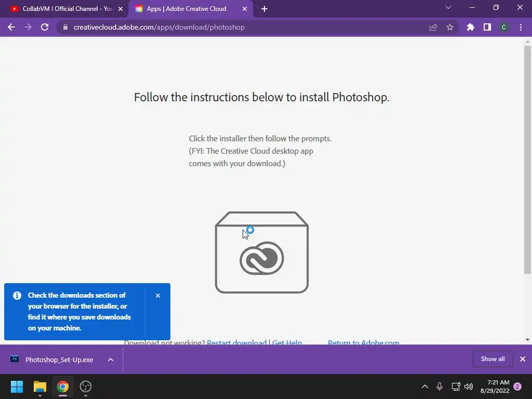Open the volume tray icon
The width and height of the screenshot is (532, 399).
[x=469, y=387]
